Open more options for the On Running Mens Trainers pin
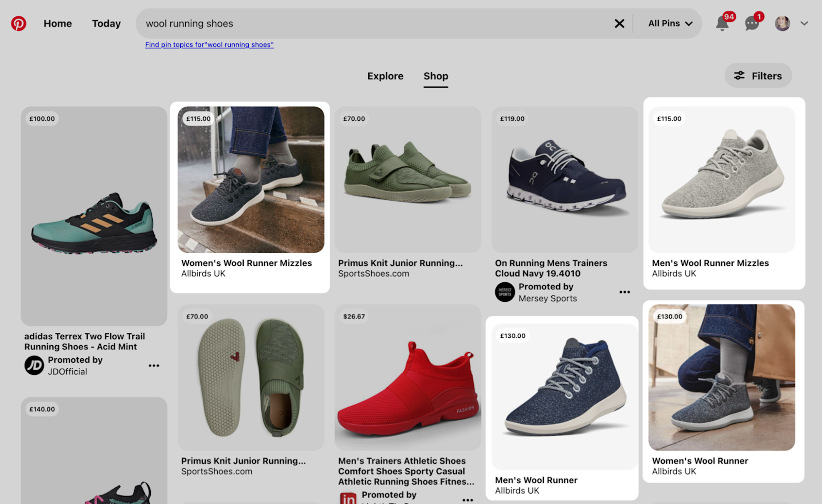Viewport: 822px width, 504px height. tap(625, 292)
